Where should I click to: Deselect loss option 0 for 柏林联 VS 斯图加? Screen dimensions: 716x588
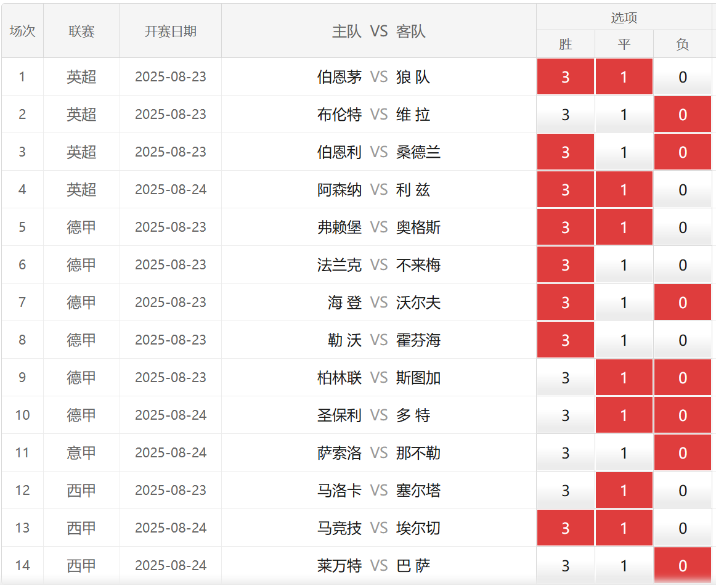[682, 377]
